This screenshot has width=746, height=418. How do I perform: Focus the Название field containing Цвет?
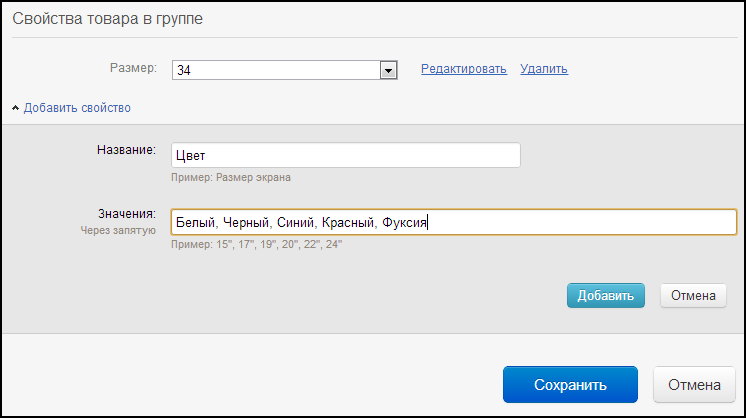(x=345, y=155)
